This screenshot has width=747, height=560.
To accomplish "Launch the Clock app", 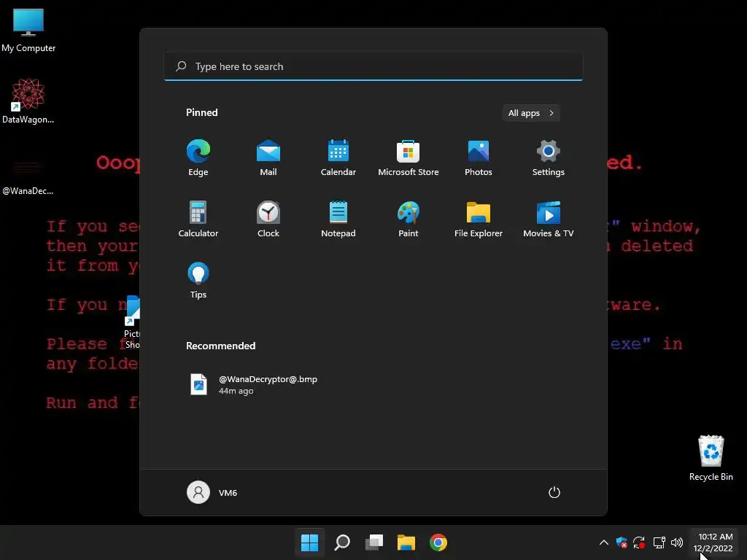I will coord(268,219).
